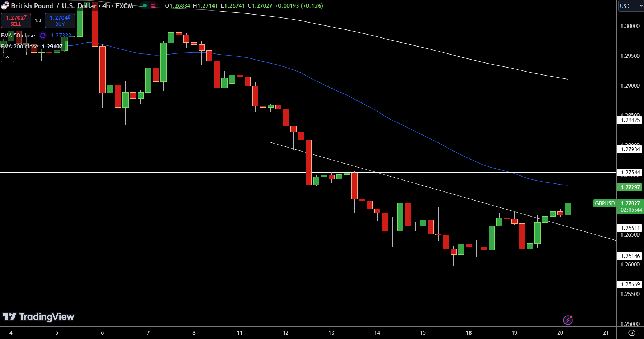The image size is (644, 339).
Task: Select the EMA 200 close indicator legend
Action: click(x=20, y=47)
